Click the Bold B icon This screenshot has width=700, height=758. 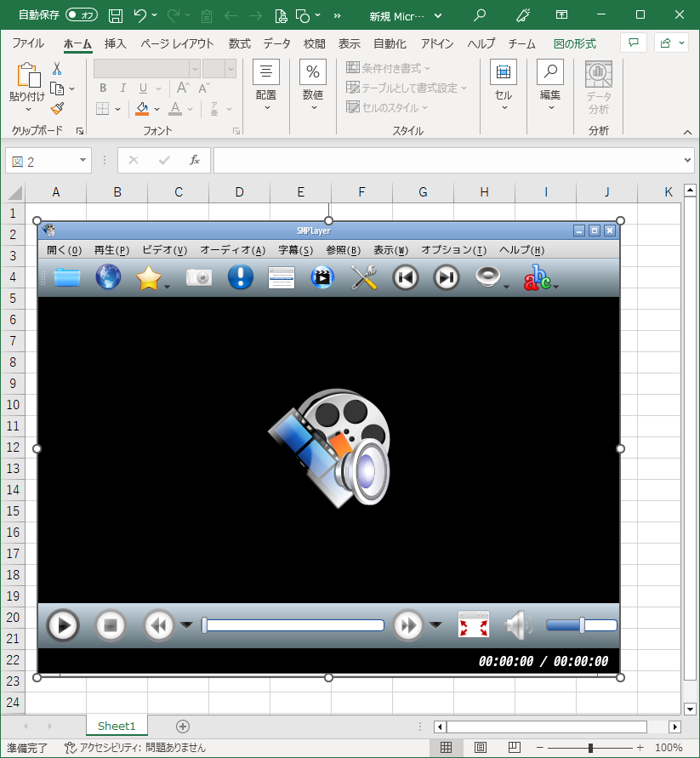click(103, 88)
